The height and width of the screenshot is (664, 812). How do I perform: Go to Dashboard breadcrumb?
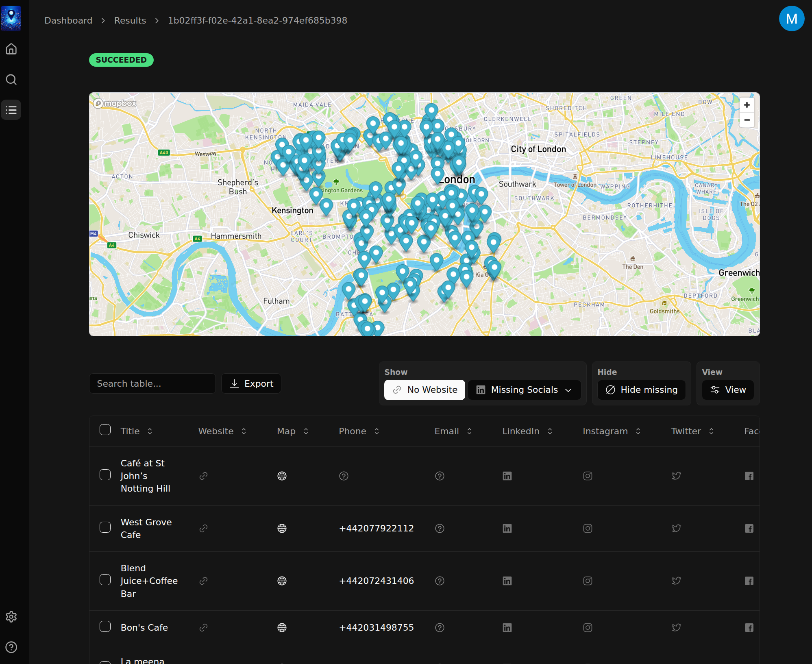pyautogui.click(x=68, y=20)
